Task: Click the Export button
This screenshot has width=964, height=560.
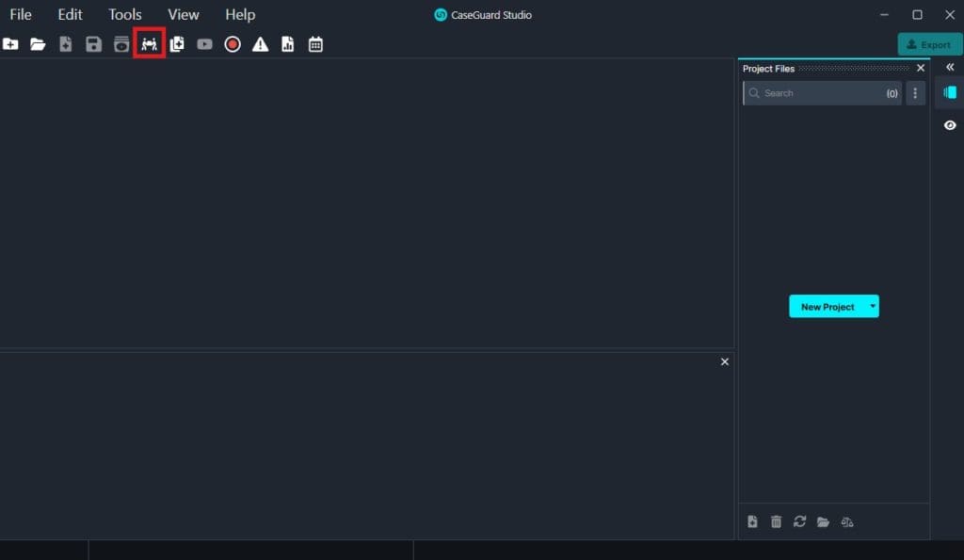Action: (x=930, y=43)
